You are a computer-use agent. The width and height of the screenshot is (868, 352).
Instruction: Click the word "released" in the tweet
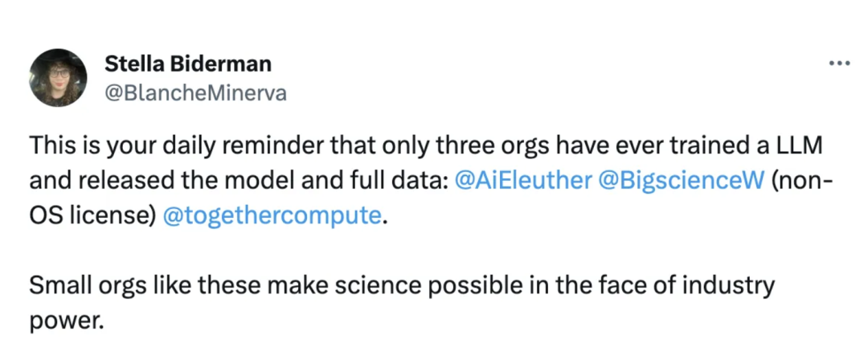129,182
